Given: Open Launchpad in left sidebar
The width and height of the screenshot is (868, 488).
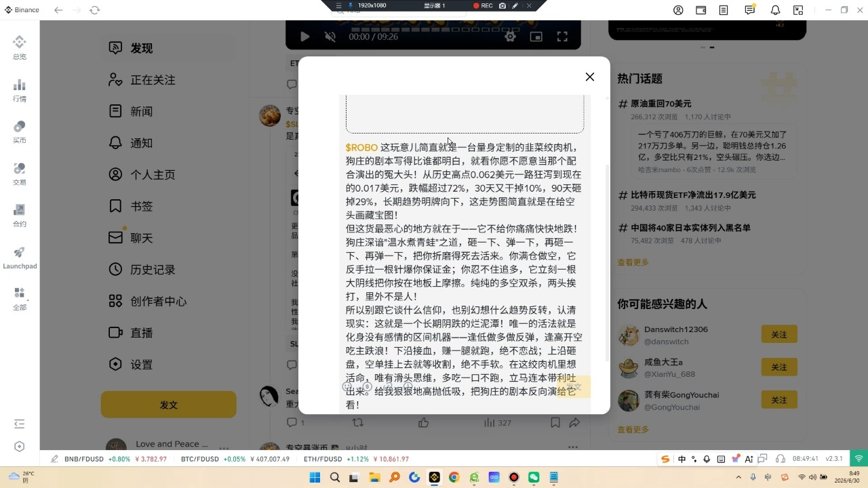Looking at the screenshot, I should [x=20, y=258].
